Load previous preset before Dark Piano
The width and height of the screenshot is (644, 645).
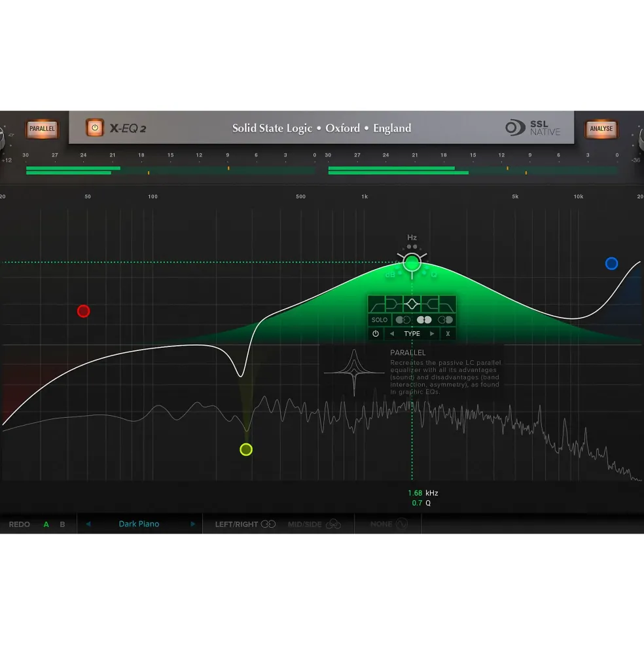click(x=88, y=524)
